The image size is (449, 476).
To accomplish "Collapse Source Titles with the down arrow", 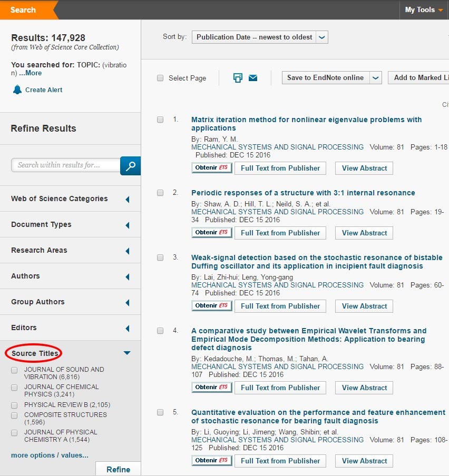I will click(x=126, y=353).
